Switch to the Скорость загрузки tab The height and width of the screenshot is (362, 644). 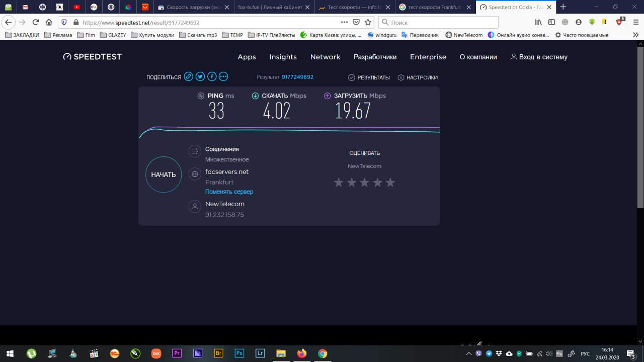[193, 7]
